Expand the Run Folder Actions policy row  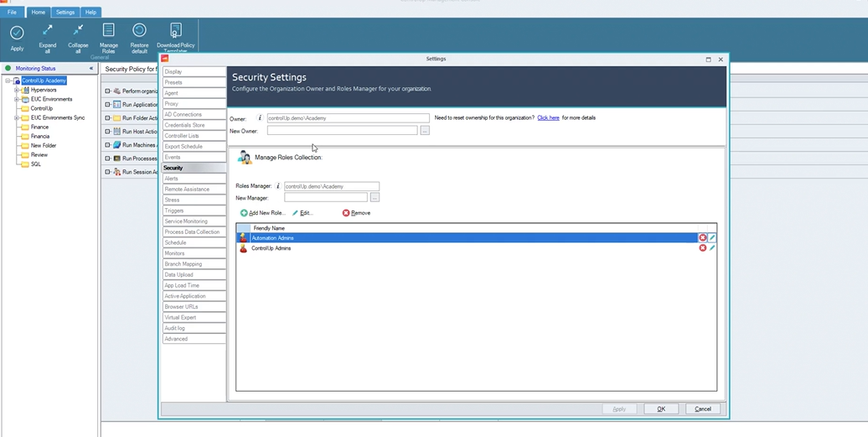pyautogui.click(x=107, y=118)
